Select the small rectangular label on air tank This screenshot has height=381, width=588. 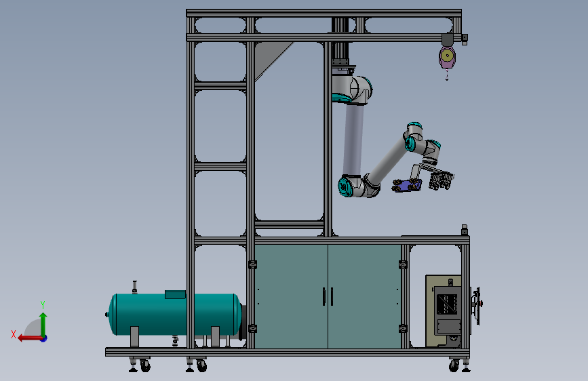pos(175,294)
